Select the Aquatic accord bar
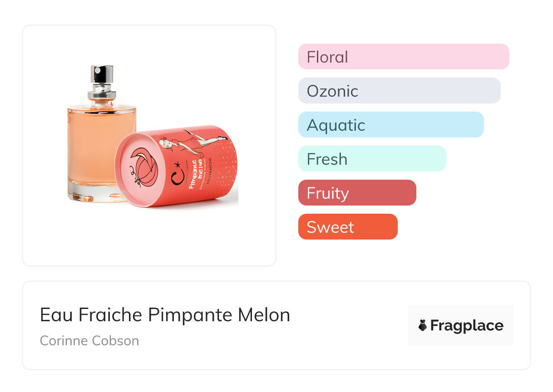Screen dimensions: 553x392 click(x=390, y=125)
